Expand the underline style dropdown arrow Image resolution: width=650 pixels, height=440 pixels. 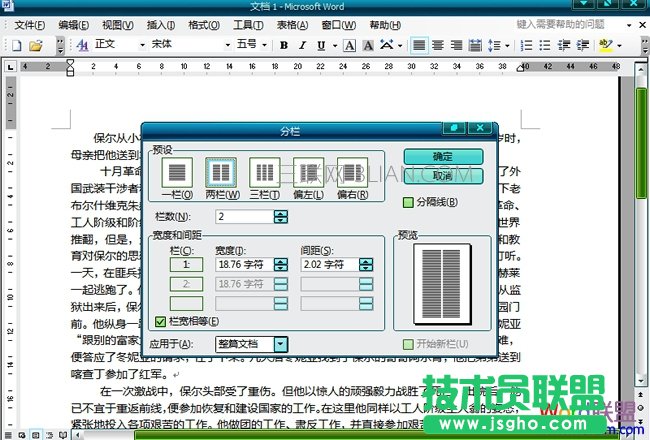tap(334, 45)
